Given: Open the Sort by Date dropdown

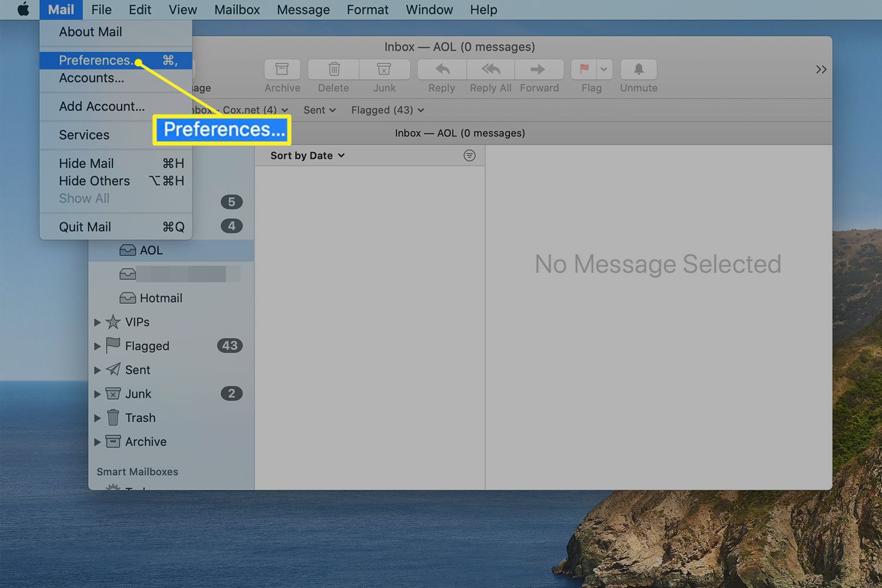Looking at the screenshot, I should pos(308,156).
